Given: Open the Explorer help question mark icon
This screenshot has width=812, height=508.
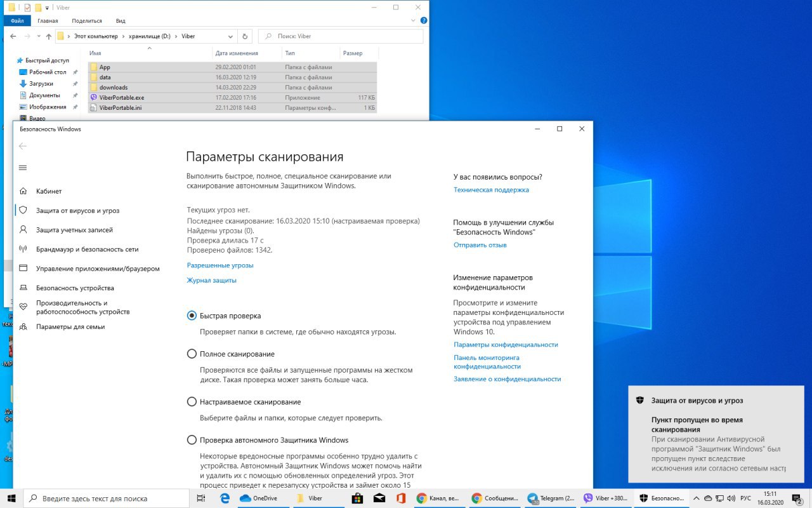Looking at the screenshot, I should click(424, 20).
